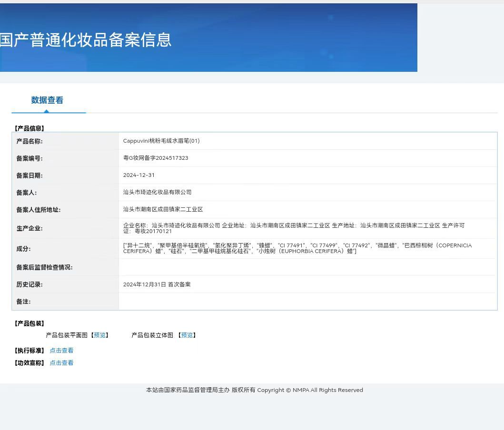Click the 备案人 row label
The height and width of the screenshot is (430, 504).
coord(26,193)
